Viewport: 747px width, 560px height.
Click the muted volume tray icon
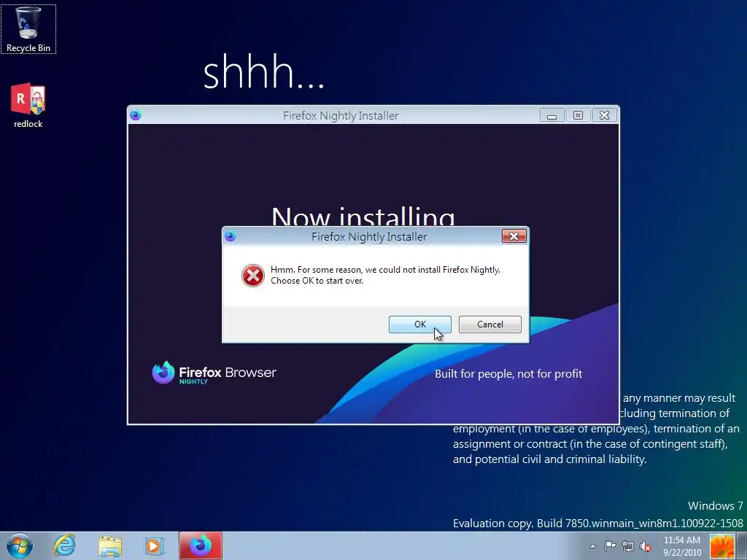[x=646, y=546]
